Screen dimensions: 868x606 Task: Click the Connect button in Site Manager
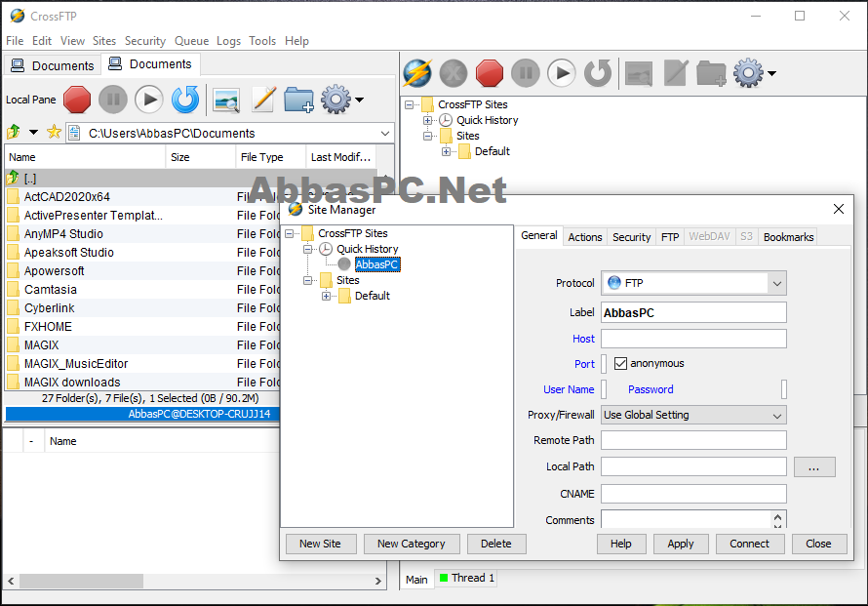[750, 544]
